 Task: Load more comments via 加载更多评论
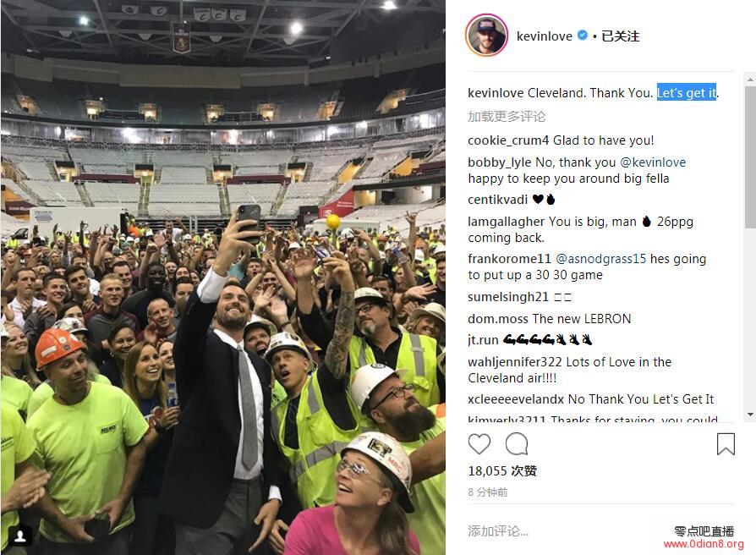click(x=507, y=116)
